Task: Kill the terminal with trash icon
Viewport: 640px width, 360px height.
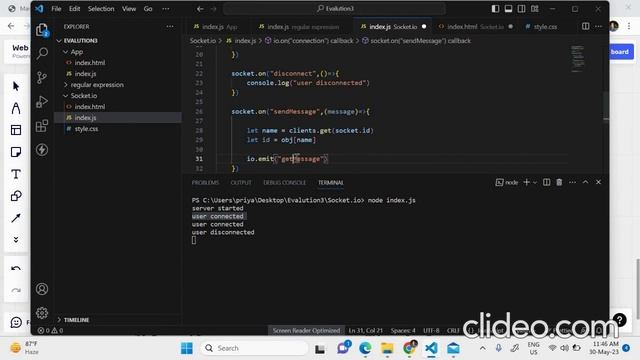Action: click(559, 182)
